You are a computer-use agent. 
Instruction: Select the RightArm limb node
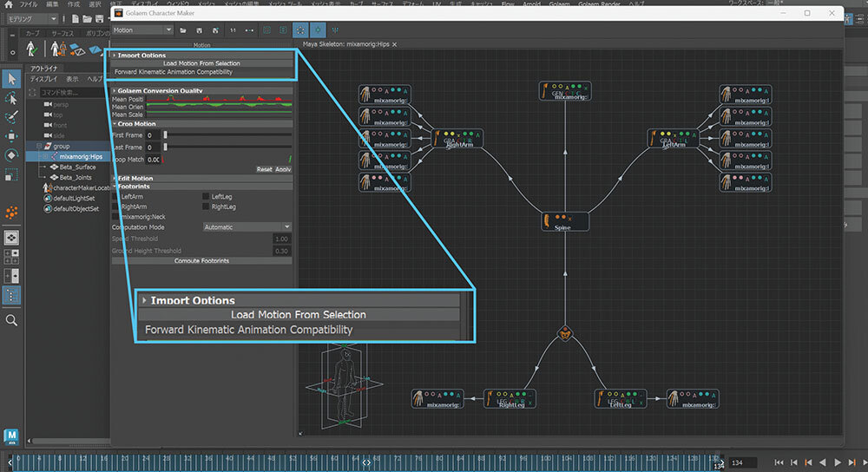tap(457, 138)
